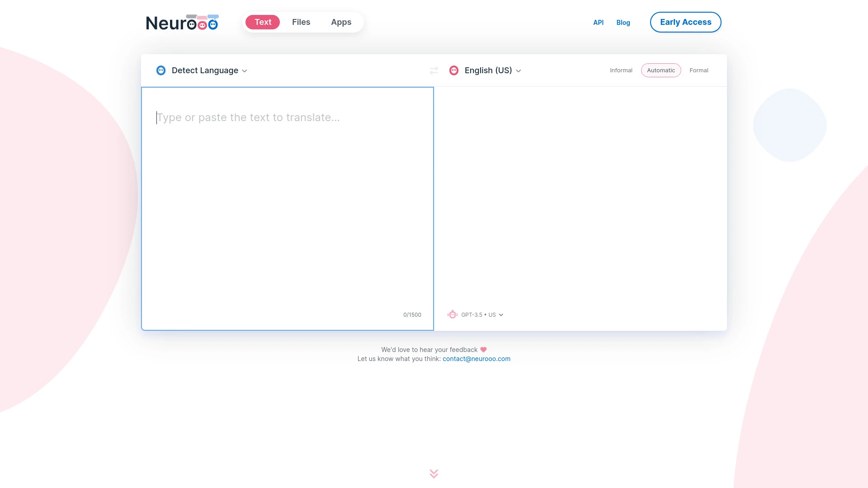This screenshot has width=868, height=488.
Task: Switch to the Apps tab
Action: (341, 22)
